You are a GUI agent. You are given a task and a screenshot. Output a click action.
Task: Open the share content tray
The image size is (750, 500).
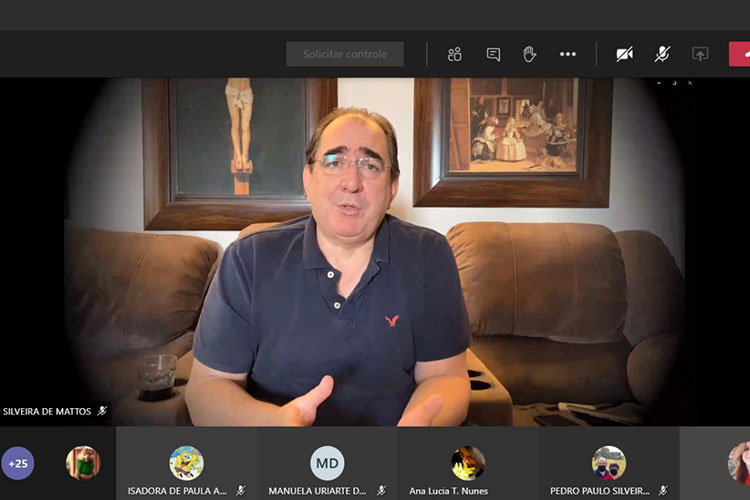click(700, 54)
